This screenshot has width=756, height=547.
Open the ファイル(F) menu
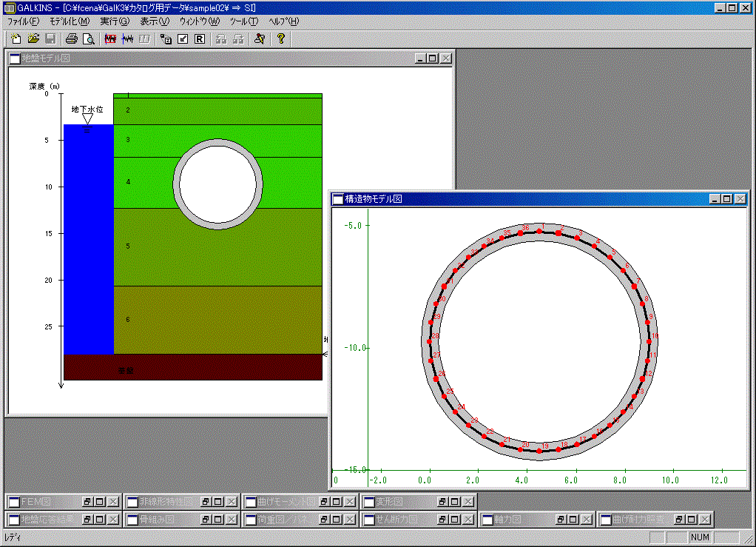[x=23, y=21]
